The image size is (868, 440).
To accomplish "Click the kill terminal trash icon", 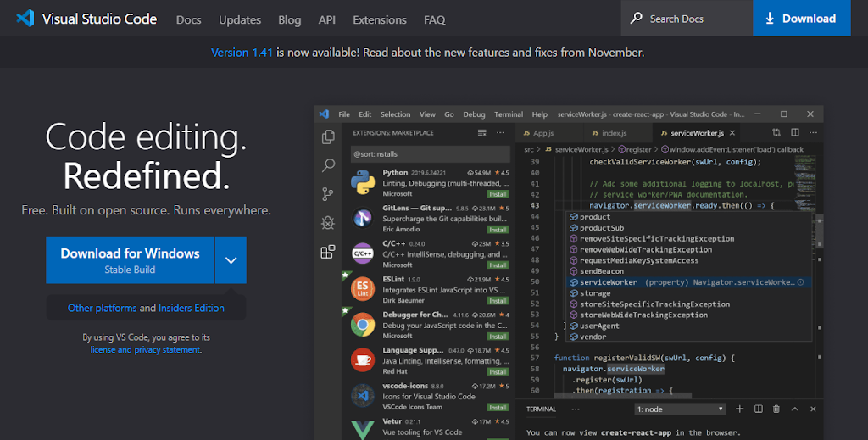I will point(776,409).
